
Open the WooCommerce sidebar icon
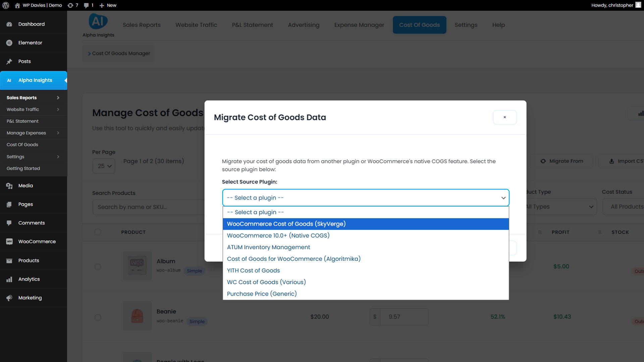pyautogui.click(x=9, y=242)
